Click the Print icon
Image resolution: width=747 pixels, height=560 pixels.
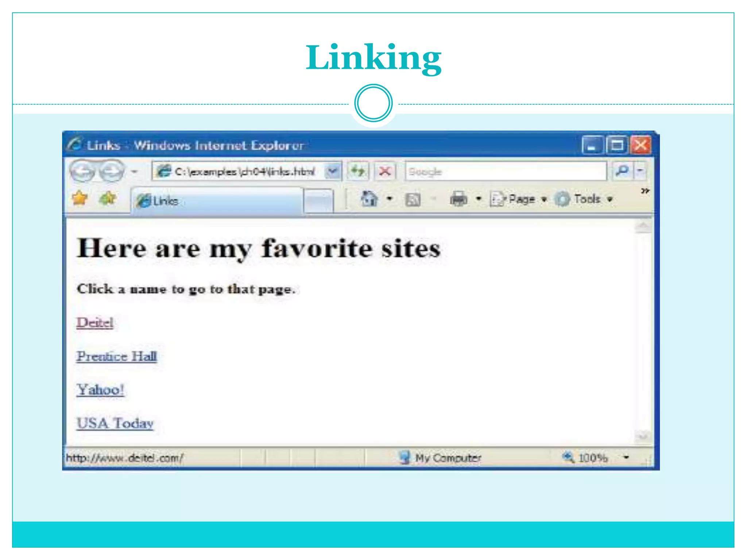pyautogui.click(x=459, y=199)
